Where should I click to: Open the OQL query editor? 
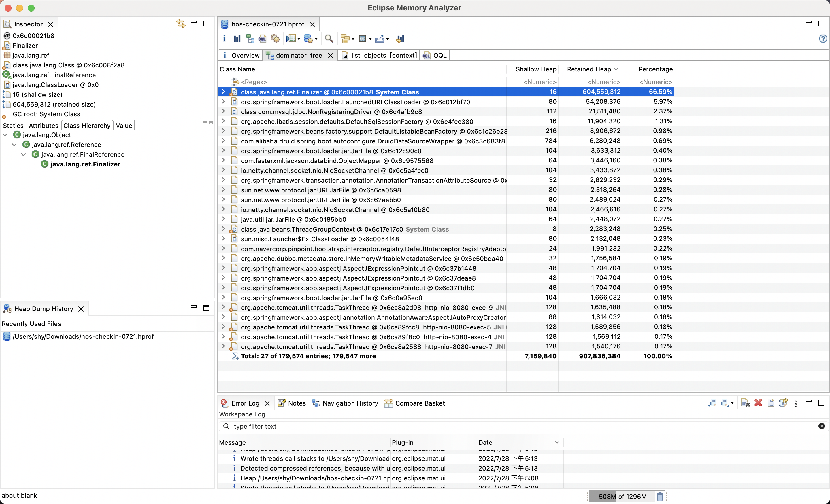[262, 38]
